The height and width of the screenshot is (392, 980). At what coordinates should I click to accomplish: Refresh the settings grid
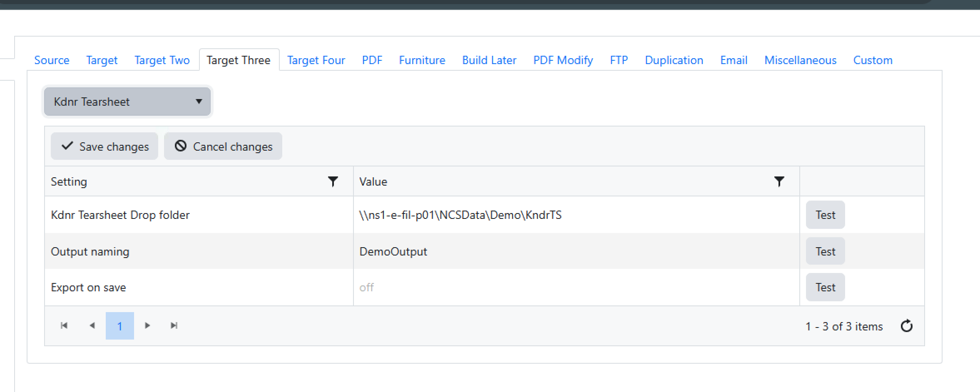(906, 326)
